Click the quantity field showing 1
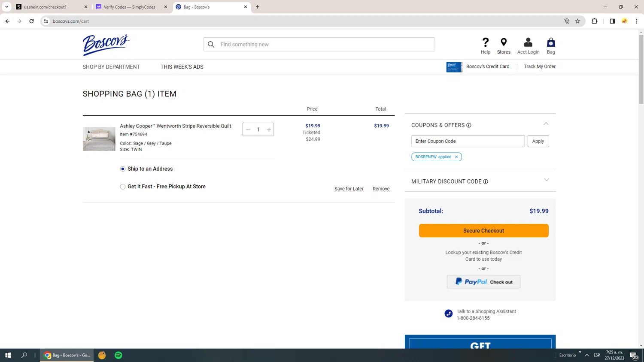The height and width of the screenshot is (362, 644). 258,130
